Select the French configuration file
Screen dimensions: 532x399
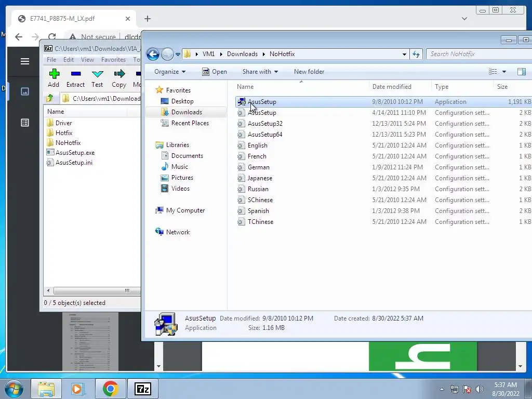click(x=383, y=156)
